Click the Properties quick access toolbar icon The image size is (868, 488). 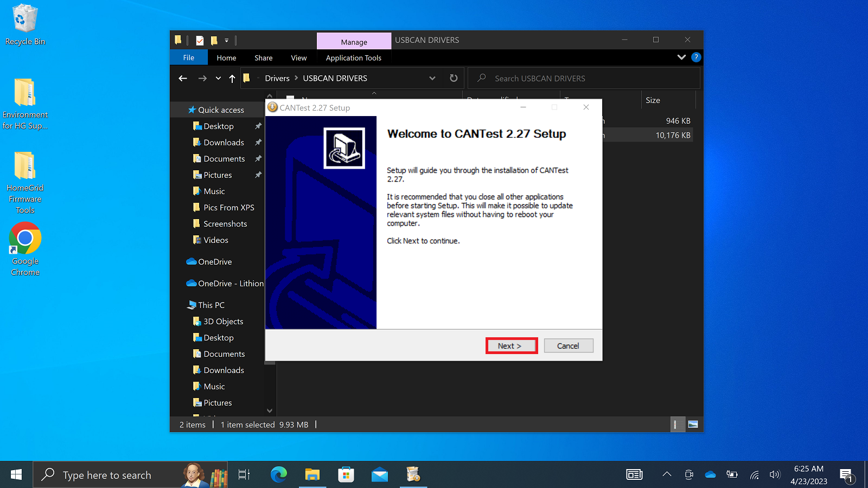point(200,40)
